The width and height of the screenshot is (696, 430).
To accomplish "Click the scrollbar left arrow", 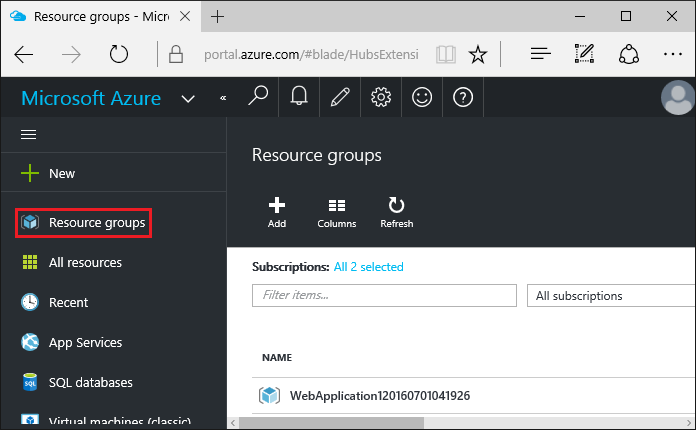I will pyautogui.click(x=233, y=422).
